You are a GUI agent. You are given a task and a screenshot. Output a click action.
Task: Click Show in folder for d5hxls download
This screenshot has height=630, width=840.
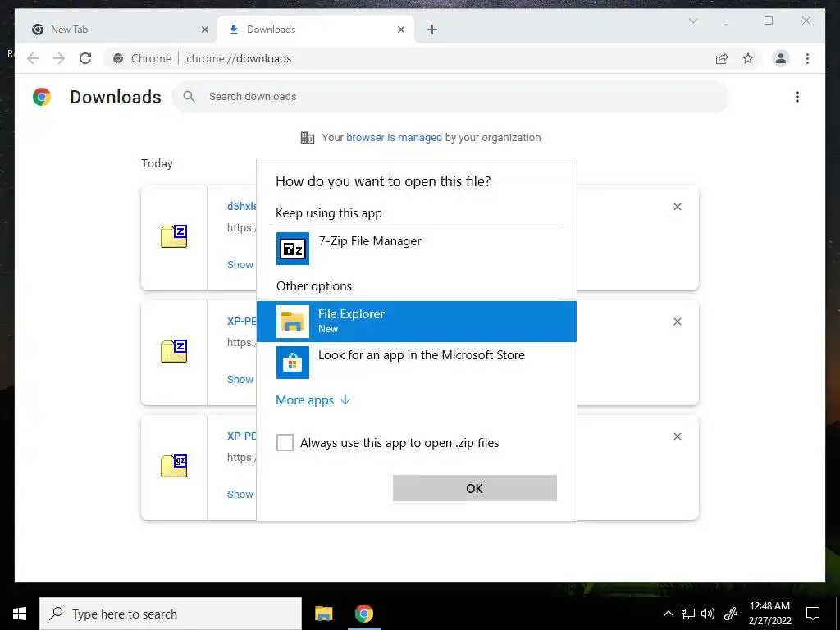tap(240, 265)
